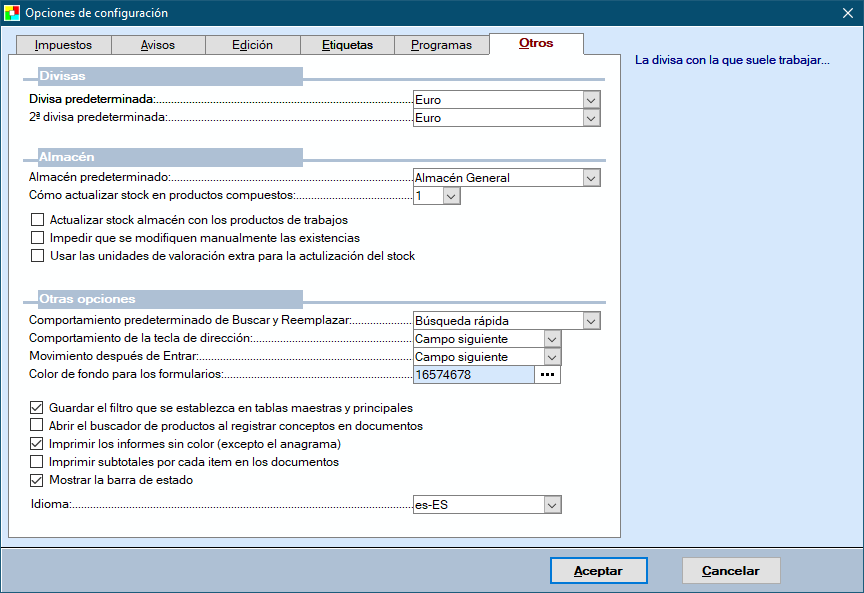Close the configuration options window
864x593 pixels.
click(846, 13)
